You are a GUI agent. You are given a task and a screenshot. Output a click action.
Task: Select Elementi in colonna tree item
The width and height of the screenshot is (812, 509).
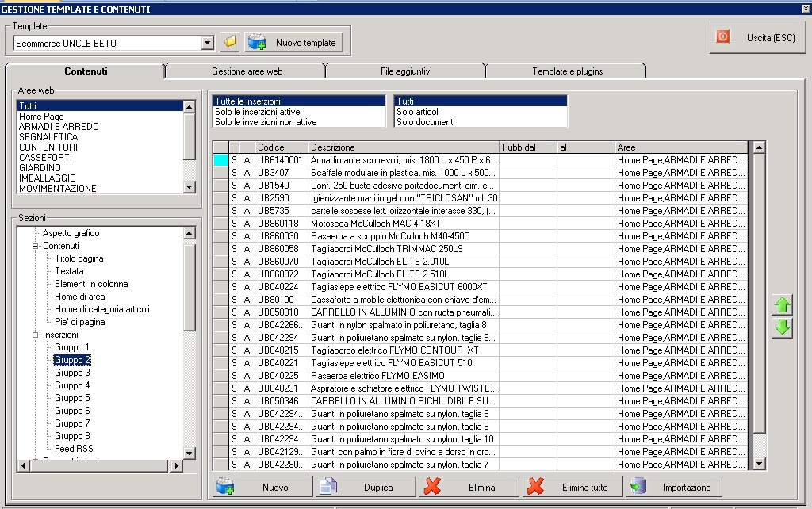click(x=91, y=285)
